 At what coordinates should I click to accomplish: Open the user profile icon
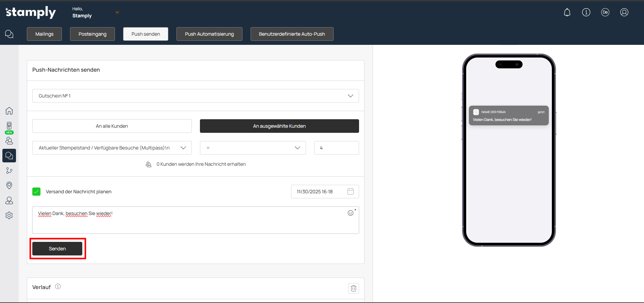click(624, 13)
